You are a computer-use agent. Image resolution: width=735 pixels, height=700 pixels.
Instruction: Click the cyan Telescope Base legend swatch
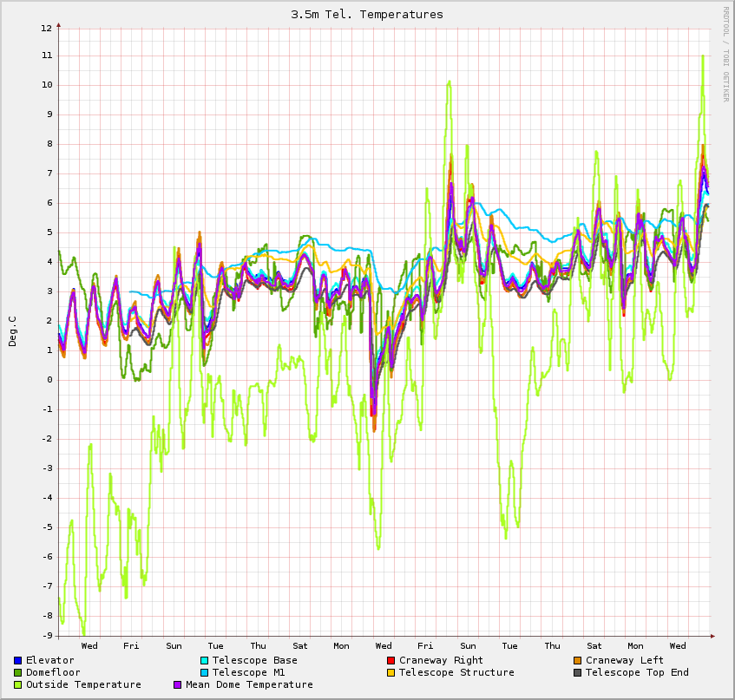coord(204,661)
